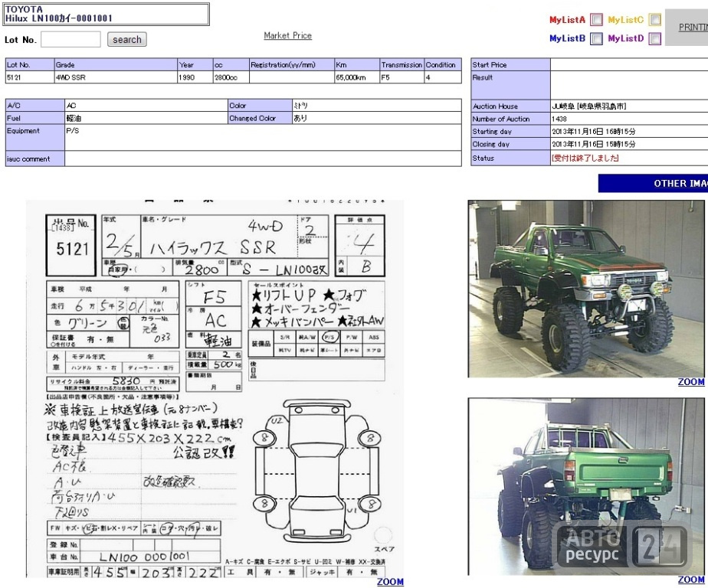Select the Condition value 4
This screenshot has width=708, height=588.
click(443, 77)
